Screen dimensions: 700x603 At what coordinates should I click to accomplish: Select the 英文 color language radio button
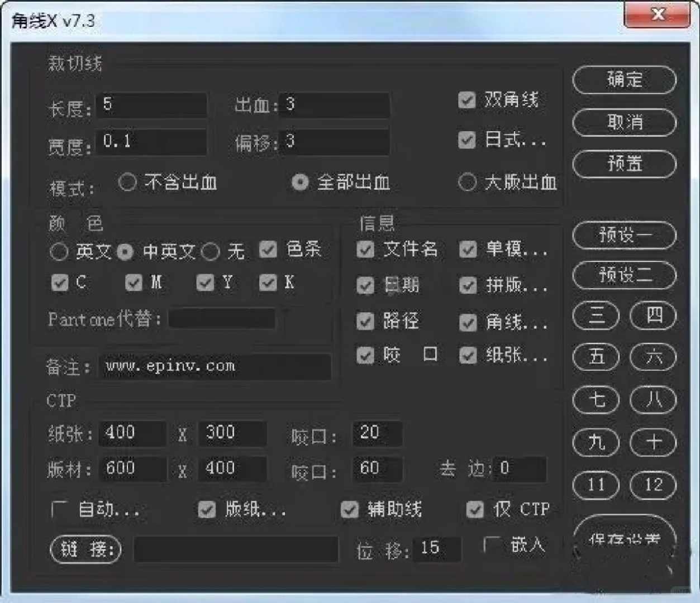[x=59, y=251]
